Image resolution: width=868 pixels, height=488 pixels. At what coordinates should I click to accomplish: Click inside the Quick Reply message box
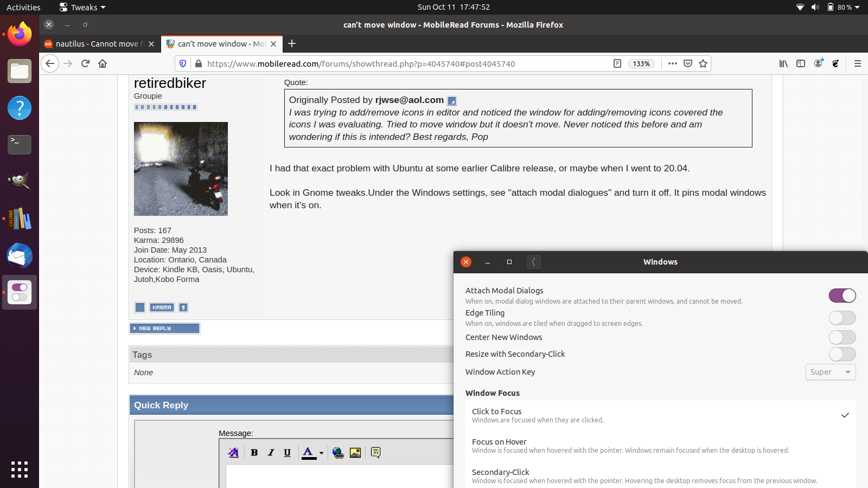point(340,476)
